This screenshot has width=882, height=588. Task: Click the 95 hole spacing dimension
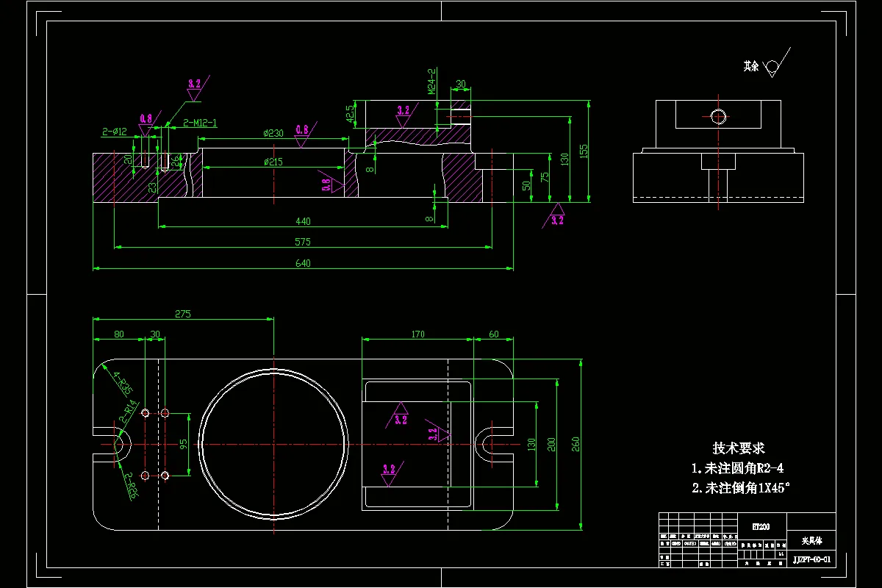pyautogui.click(x=184, y=444)
